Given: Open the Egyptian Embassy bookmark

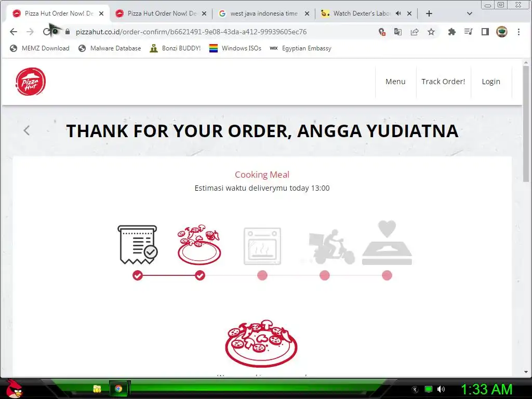Looking at the screenshot, I should 300,48.
